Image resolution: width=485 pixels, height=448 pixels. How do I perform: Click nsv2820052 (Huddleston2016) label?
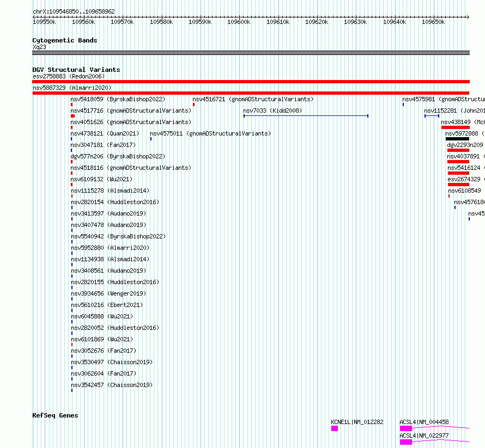pyautogui.click(x=115, y=328)
